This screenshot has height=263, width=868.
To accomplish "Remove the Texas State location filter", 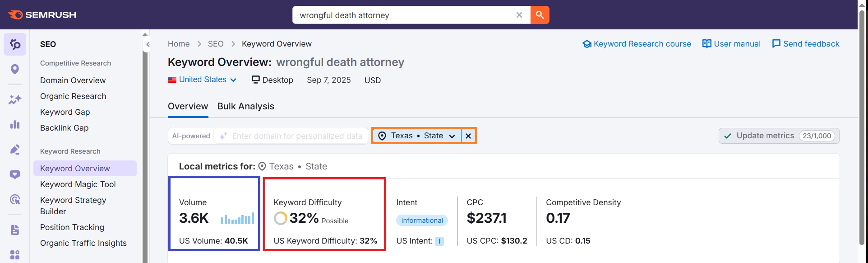I will pyautogui.click(x=468, y=136).
